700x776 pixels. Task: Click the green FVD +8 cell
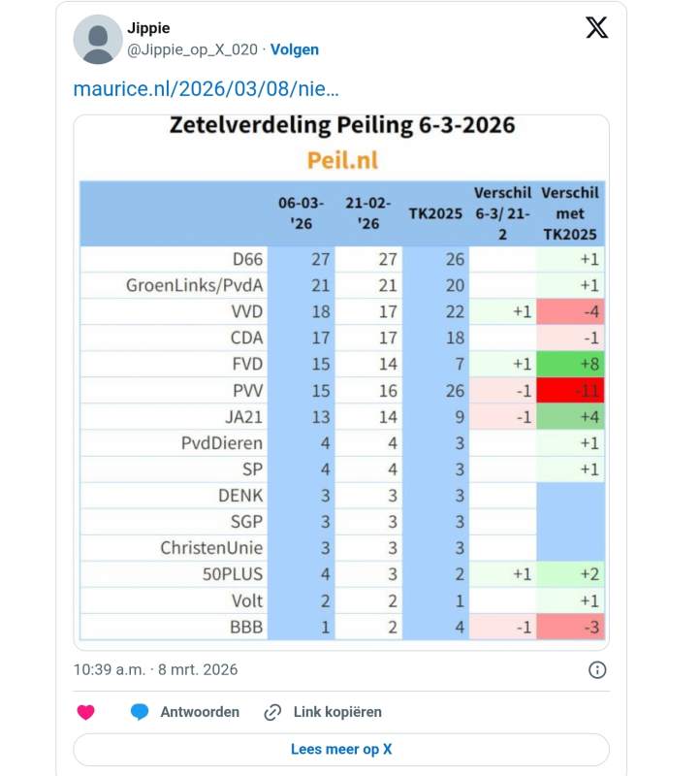click(571, 365)
